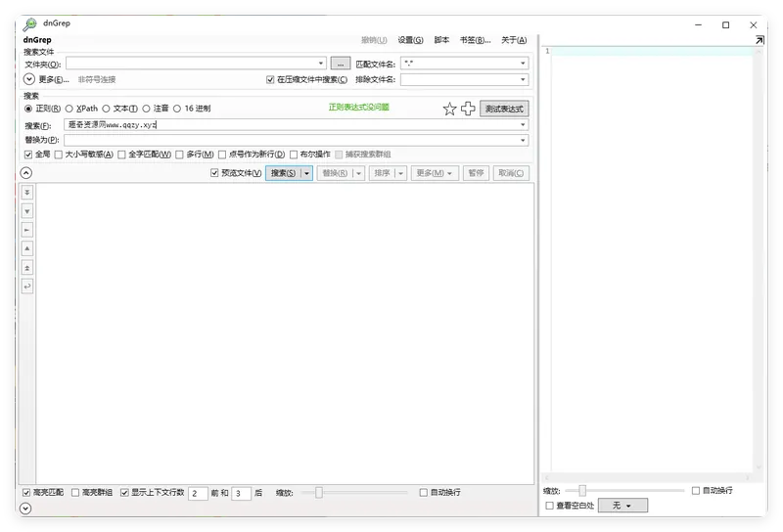Click the dnGrep magnifier app icon
The width and height of the screenshot is (783, 532).
(30, 23)
